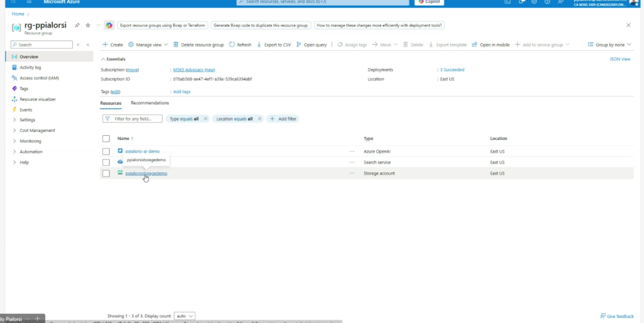The height and width of the screenshot is (323, 644).
Task: Remove the Type equals all filter
Action: tap(205, 119)
